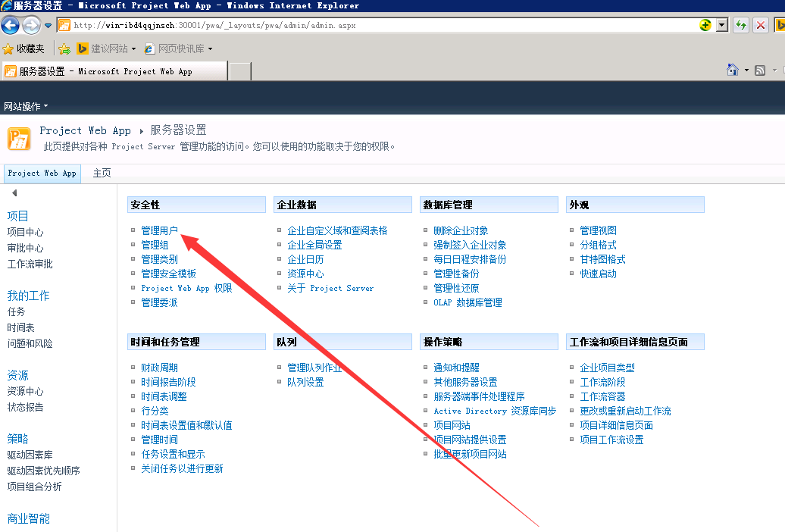785x532 pixels.
Task: Open the Home button dropdown arrow
Action: [746, 70]
